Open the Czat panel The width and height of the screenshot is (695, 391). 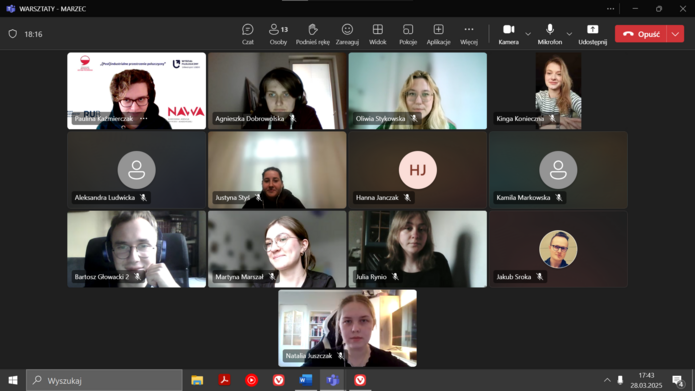247,34
